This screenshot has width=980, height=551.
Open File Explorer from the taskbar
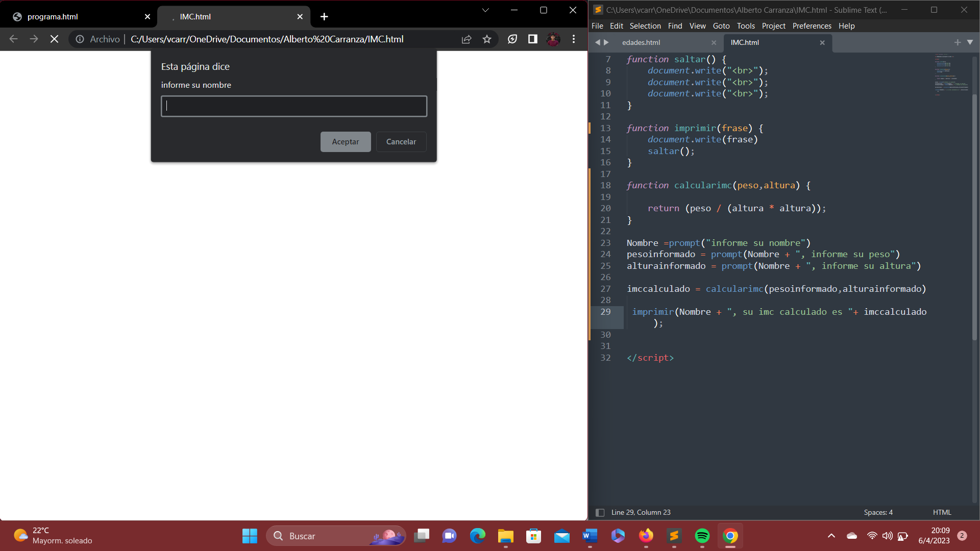(505, 536)
